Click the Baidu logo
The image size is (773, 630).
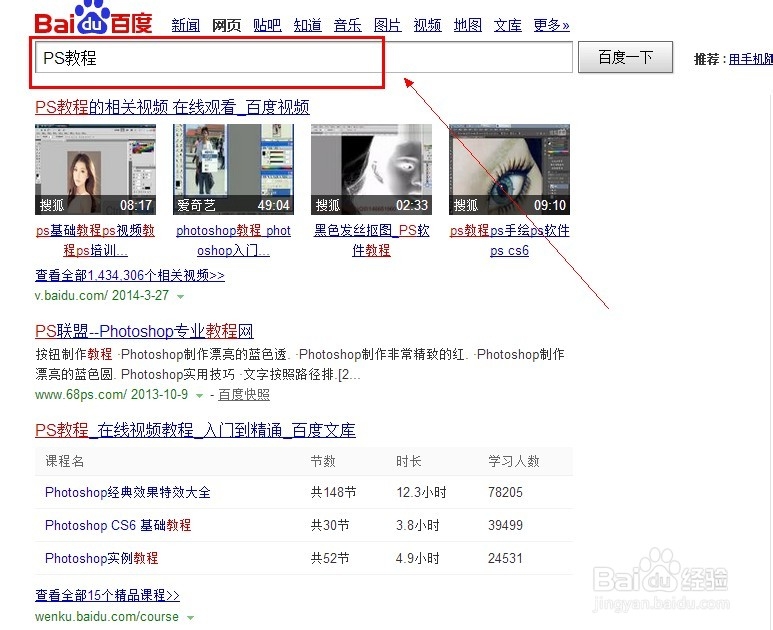tap(93, 18)
